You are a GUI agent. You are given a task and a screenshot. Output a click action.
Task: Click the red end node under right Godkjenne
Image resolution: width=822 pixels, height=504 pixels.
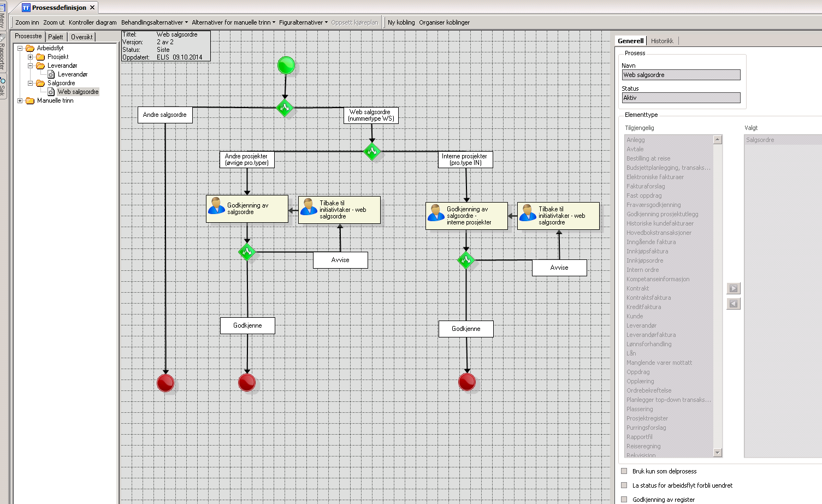point(467,382)
